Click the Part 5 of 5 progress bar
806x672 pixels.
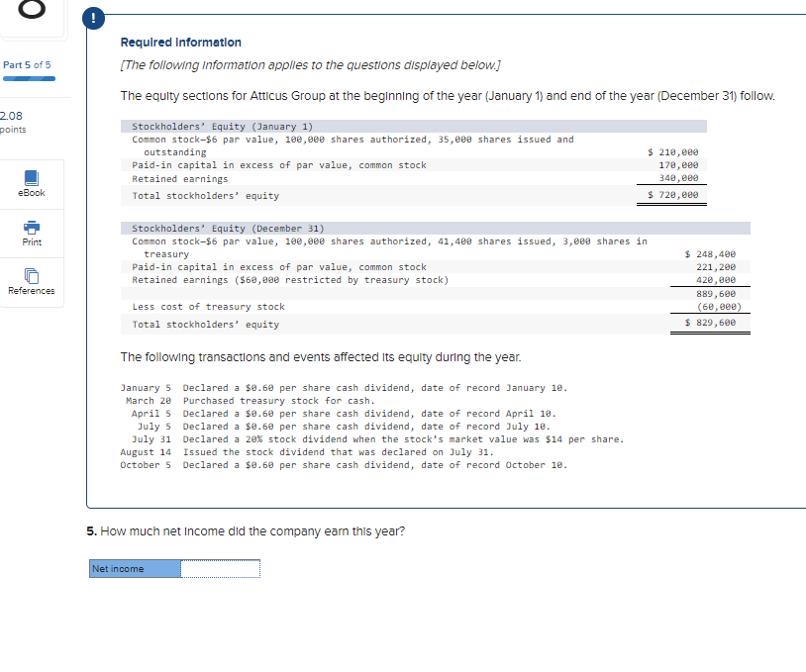click(x=30, y=78)
